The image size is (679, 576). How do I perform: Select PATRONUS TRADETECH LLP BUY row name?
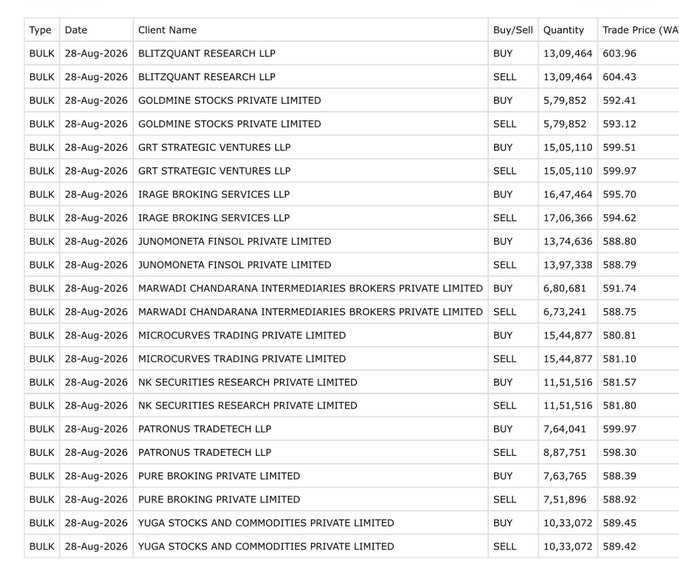click(x=205, y=429)
